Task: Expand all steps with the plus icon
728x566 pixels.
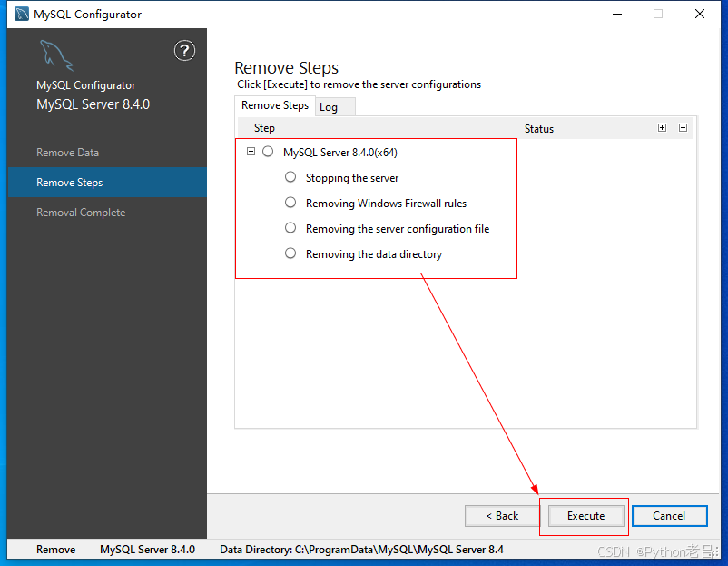Action: (x=662, y=128)
